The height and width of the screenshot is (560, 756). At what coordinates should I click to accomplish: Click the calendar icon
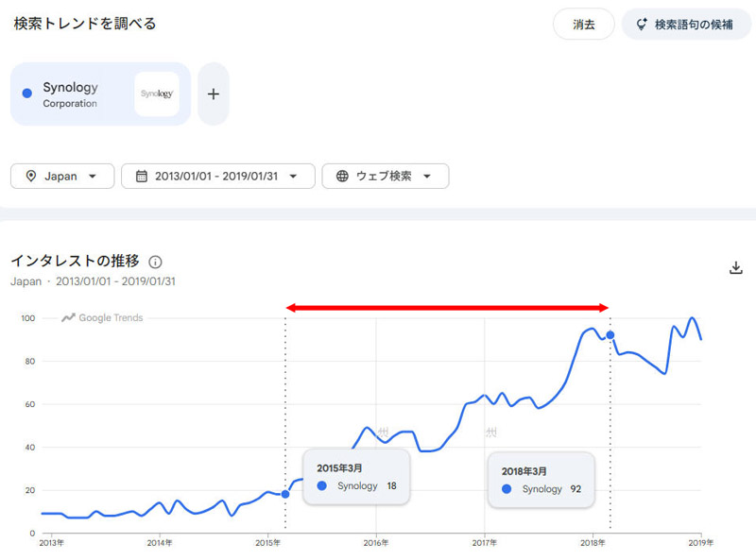pos(141,176)
